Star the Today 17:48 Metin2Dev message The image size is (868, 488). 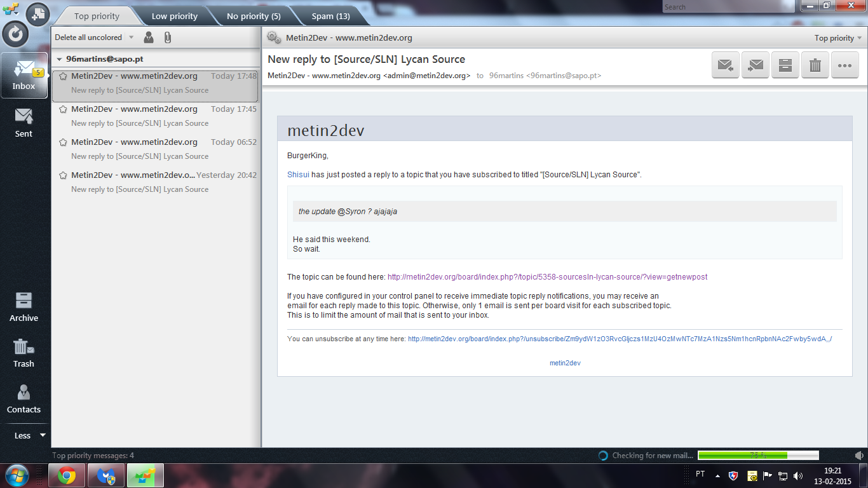(63, 76)
